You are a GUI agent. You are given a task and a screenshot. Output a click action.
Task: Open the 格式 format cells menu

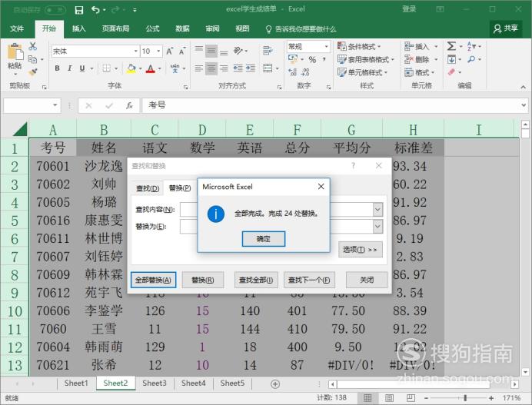point(419,72)
